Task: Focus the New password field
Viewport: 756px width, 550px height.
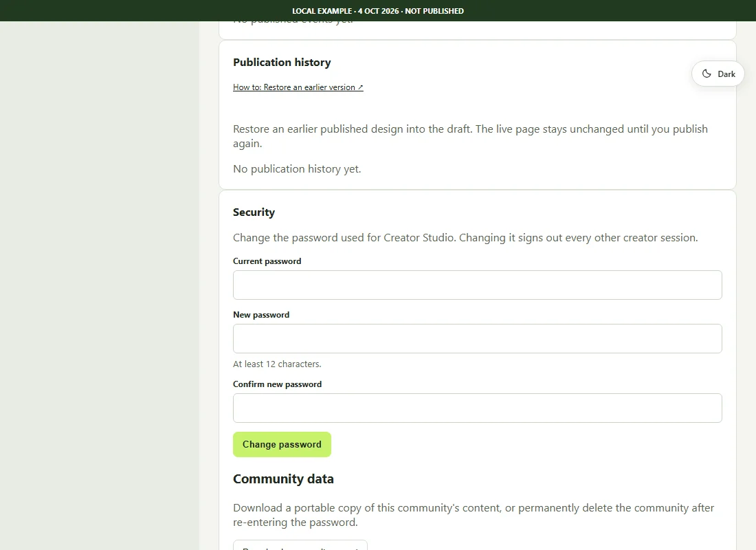Action: coord(478,339)
